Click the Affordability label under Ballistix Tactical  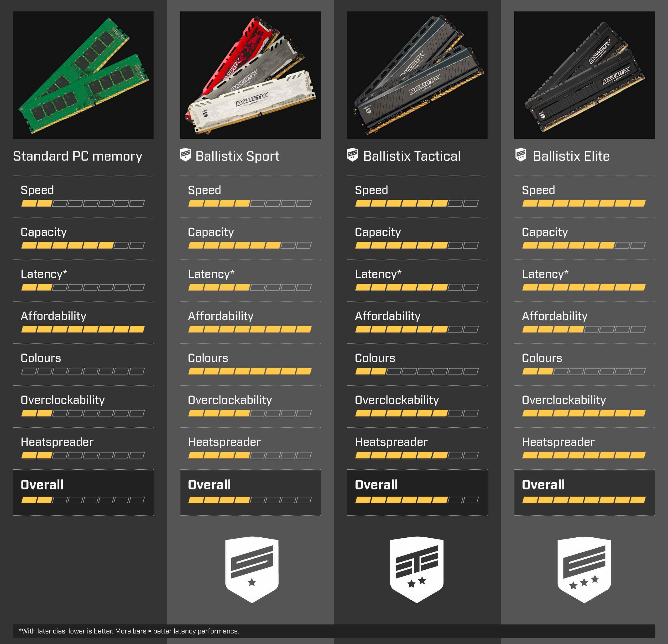click(x=387, y=316)
